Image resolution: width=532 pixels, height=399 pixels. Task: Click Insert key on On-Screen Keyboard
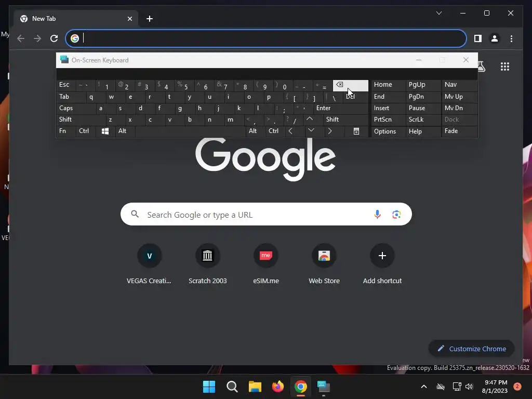(389, 108)
